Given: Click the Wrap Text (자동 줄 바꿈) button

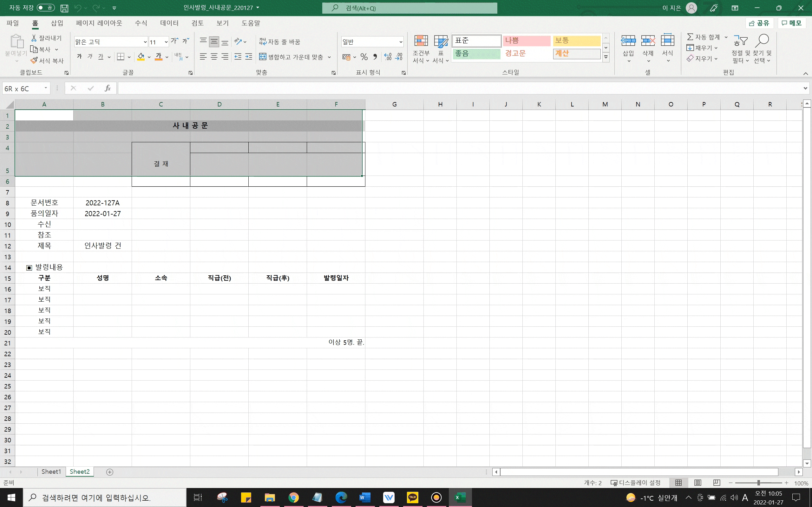Looking at the screenshot, I should click(279, 42).
